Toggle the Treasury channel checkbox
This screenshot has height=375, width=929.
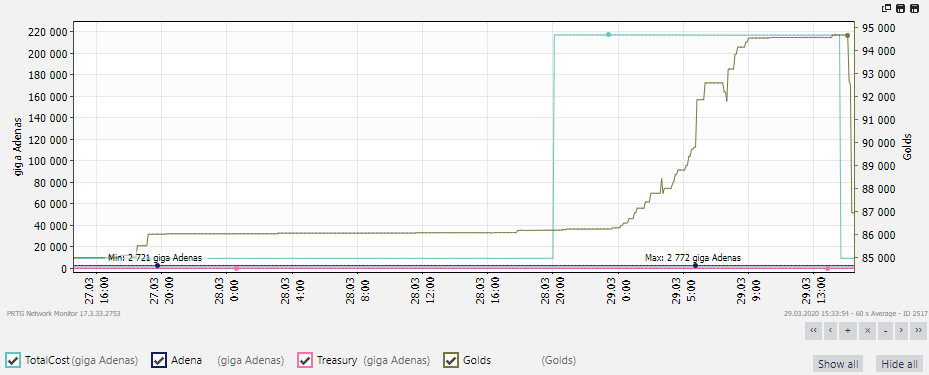(305, 360)
